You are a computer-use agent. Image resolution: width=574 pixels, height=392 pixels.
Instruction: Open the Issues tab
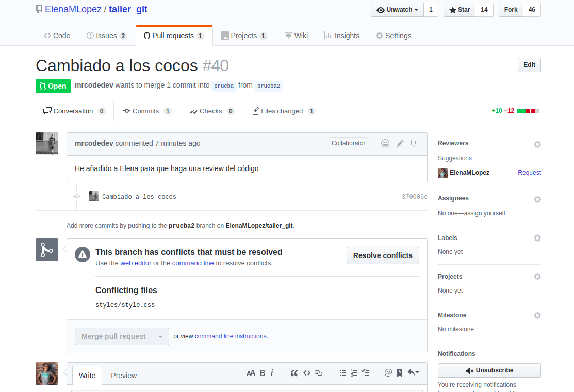(x=107, y=36)
